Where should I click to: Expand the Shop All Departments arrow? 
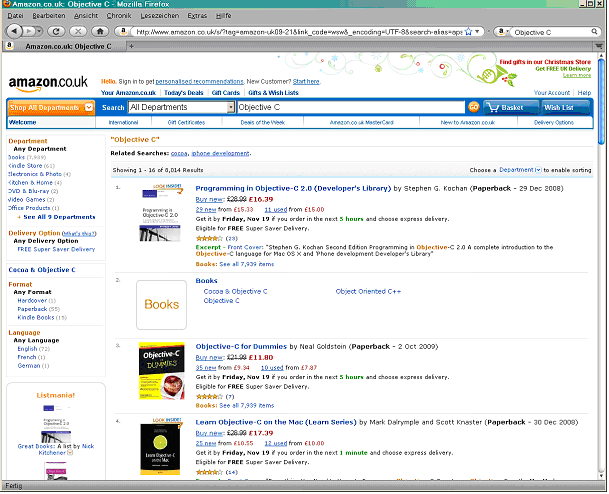coord(89,107)
